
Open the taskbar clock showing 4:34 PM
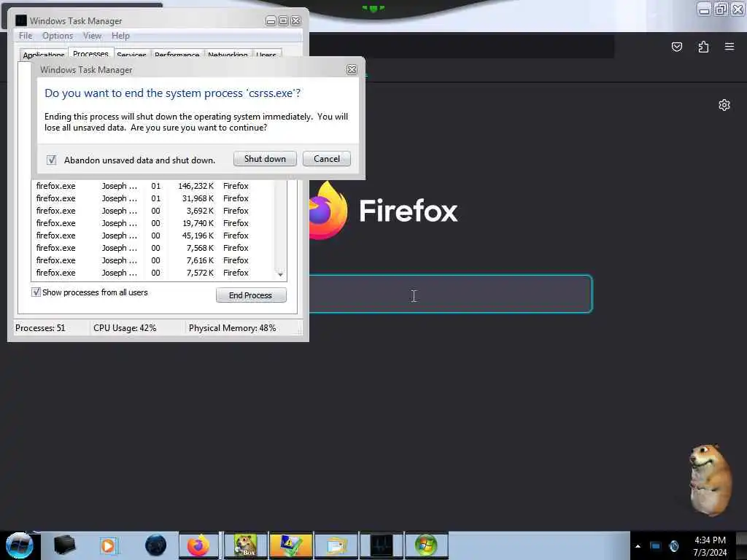point(710,546)
